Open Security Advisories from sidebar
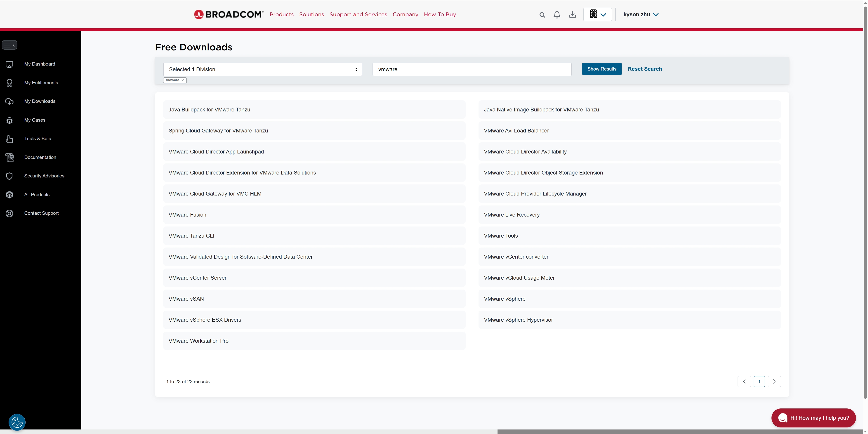Image resolution: width=868 pixels, height=434 pixels. (x=44, y=176)
